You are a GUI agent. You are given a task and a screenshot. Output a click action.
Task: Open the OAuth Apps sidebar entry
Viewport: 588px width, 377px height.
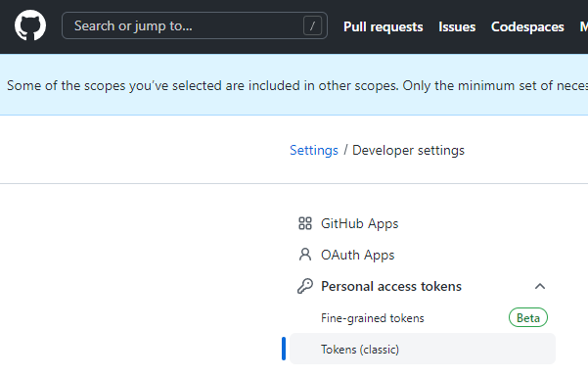(423, 255)
